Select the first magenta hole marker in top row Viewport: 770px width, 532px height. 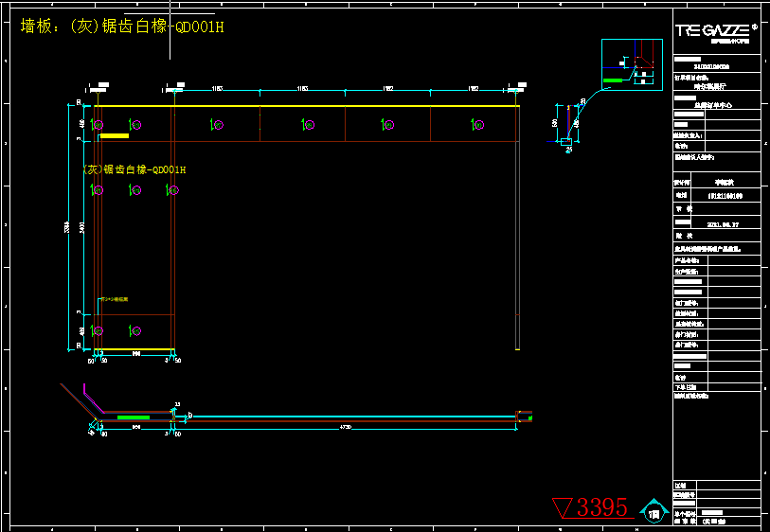(98, 124)
